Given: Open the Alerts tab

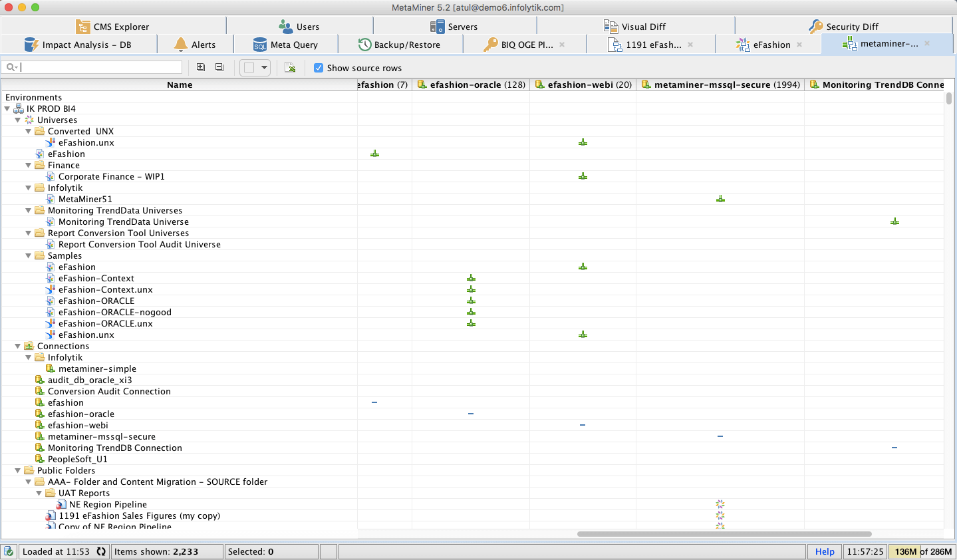Looking at the screenshot, I should [196, 45].
